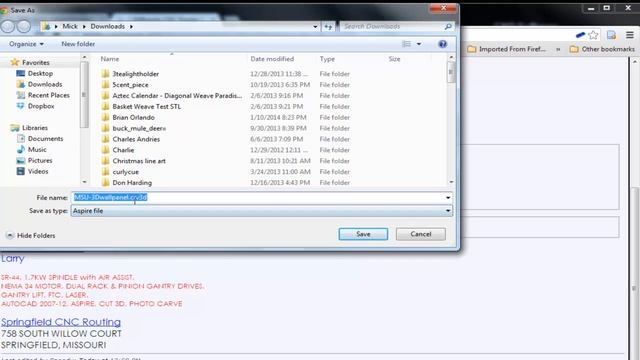640x360 pixels.
Task: Open the Springfield CNC Routing link
Action: click(x=61, y=322)
